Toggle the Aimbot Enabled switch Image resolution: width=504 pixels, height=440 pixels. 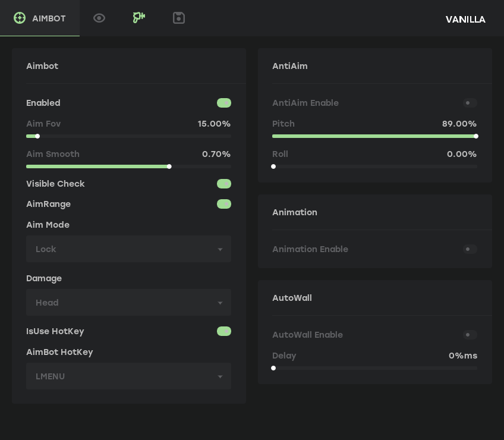(223, 103)
